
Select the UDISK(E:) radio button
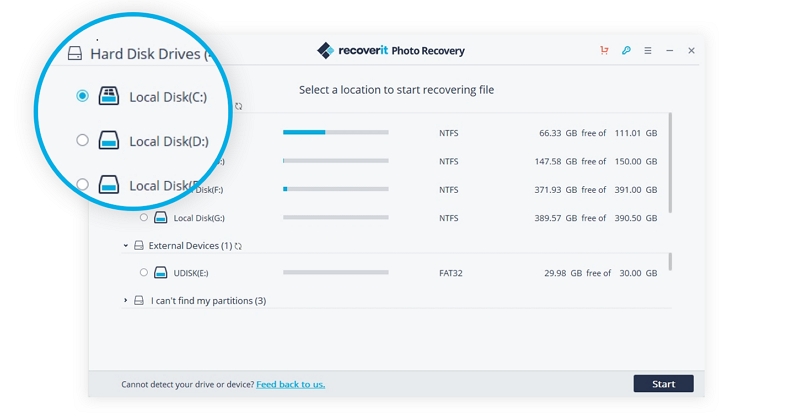click(x=144, y=272)
